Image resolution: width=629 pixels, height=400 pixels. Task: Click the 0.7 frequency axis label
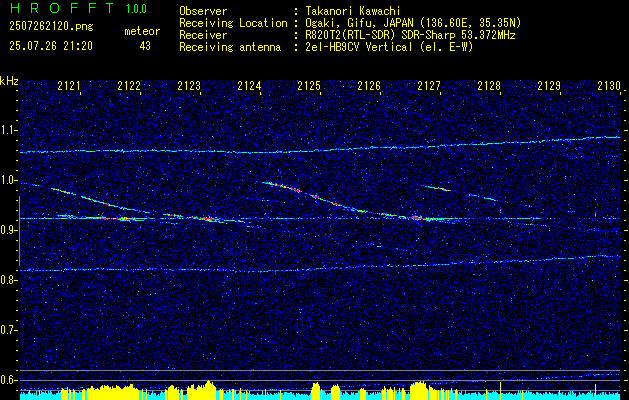point(9,330)
